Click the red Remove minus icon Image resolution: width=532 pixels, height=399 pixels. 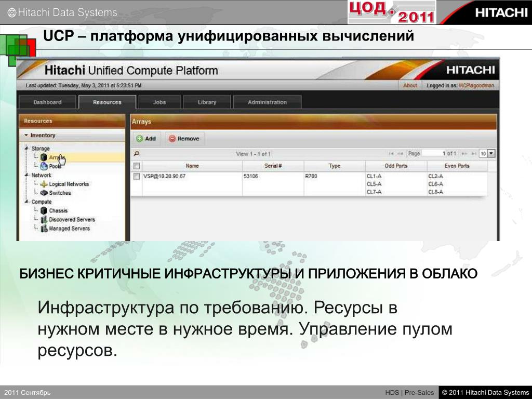(172, 138)
